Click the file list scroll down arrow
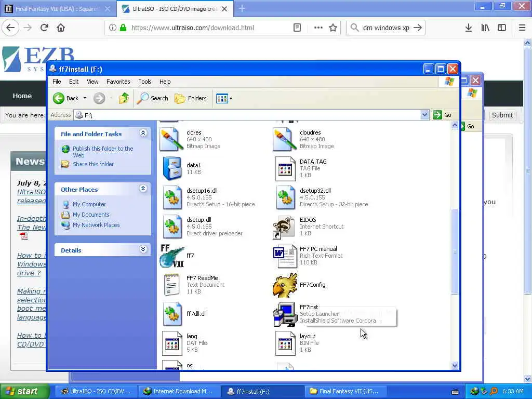Screen dimensions: 532x399 [x=455, y=365]
